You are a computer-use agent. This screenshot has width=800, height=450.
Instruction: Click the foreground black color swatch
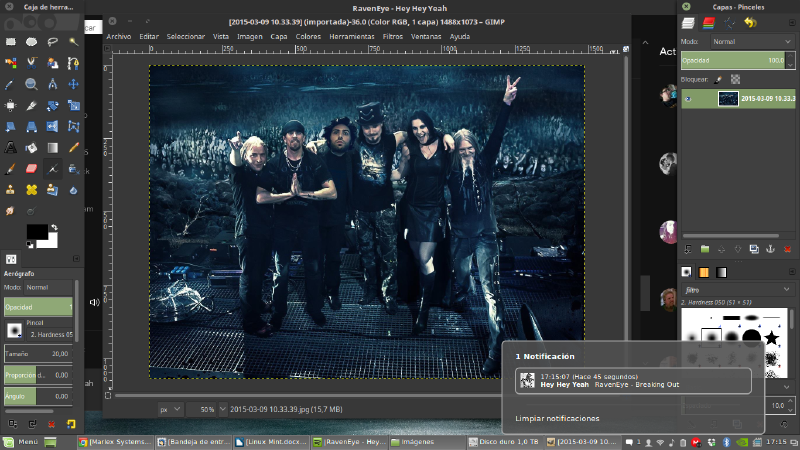click(x=37, y=231)
